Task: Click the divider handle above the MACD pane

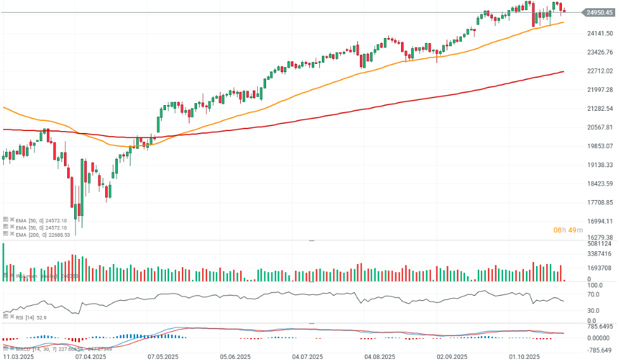Action: tap(310, 322)
